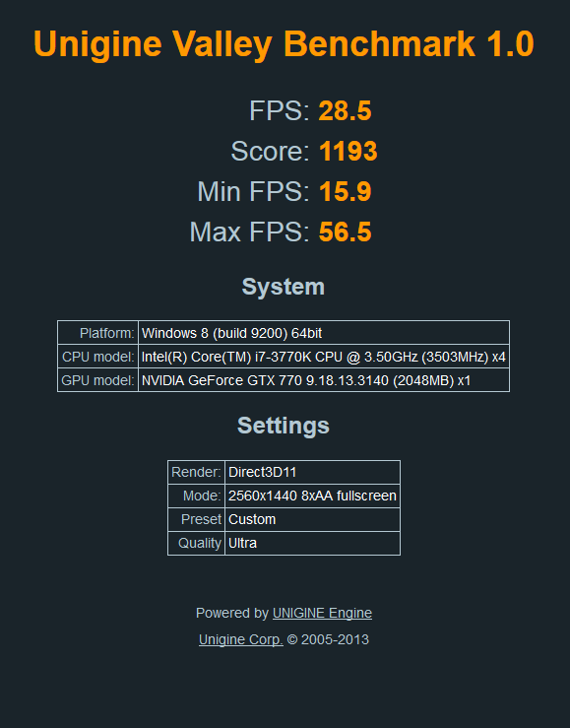Select the FPS value 28.5
The height and width of the screenshot is (728, 570).
tap(346, 111)
